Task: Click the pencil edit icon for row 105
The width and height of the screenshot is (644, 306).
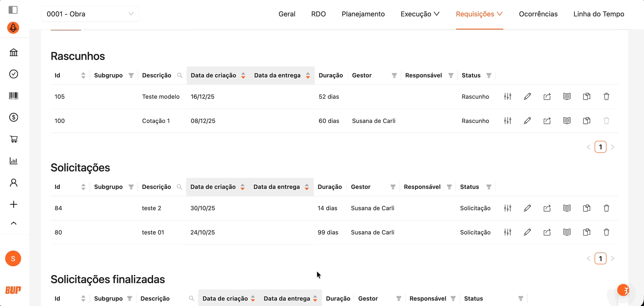Action: 527,96
